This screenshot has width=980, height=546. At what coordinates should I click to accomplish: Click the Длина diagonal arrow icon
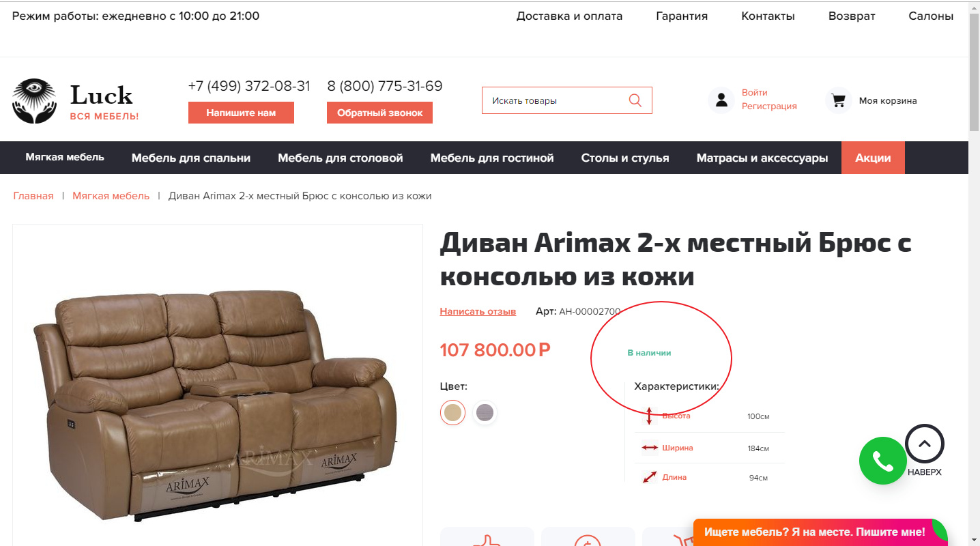pyautogui.click(x=650, y=477)
